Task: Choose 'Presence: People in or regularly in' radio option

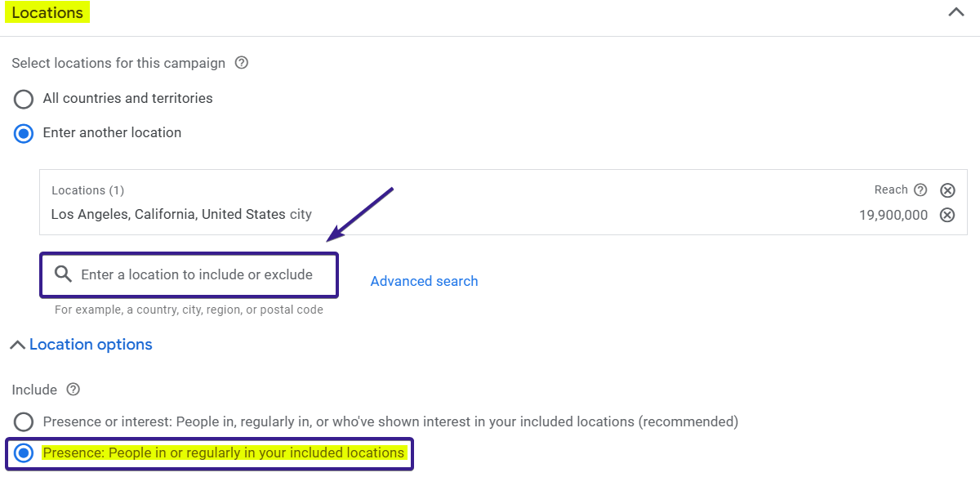Action: coord(24,453)
